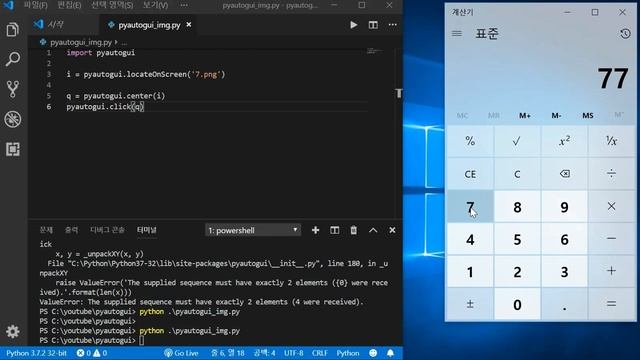Close the terminal panel

(392, 230)
